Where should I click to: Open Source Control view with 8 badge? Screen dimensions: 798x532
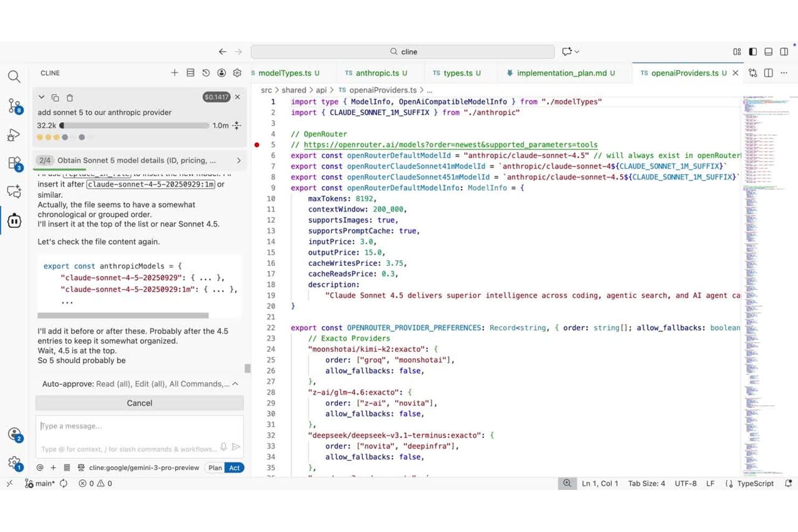15,106
